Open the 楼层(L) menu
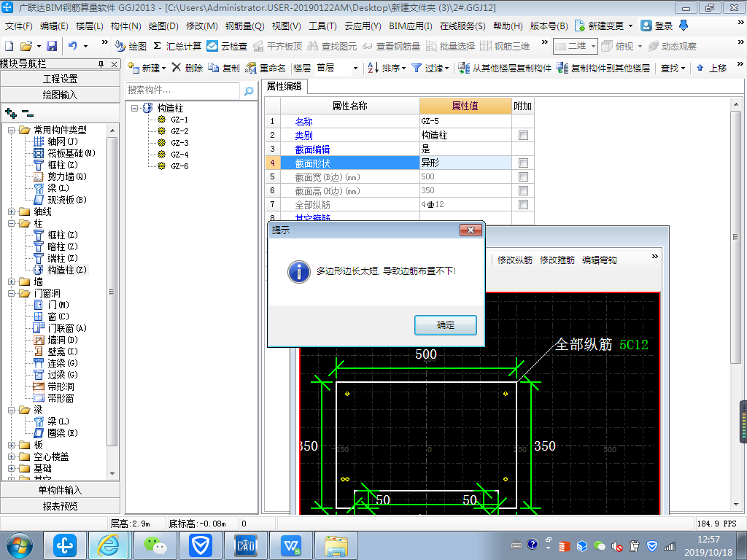The height and width of the screenshot is (560, 747). click(x=90, y=26)
